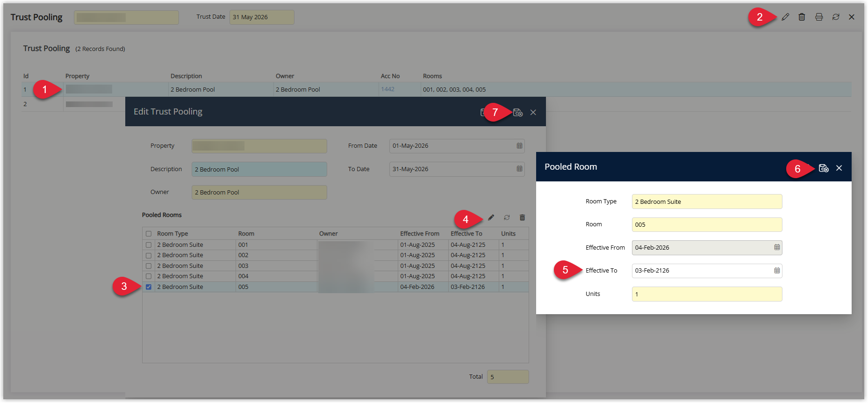Click the Owner field in Edit Trust Pooling
868x403 pixels.
(x=259, y=192)
